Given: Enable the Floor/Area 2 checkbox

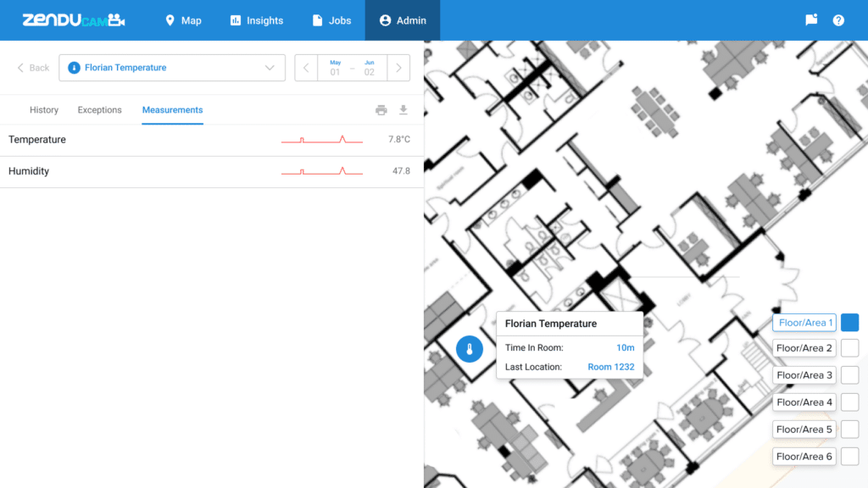Looking at the screenshot, I should [x=849, y=348].
